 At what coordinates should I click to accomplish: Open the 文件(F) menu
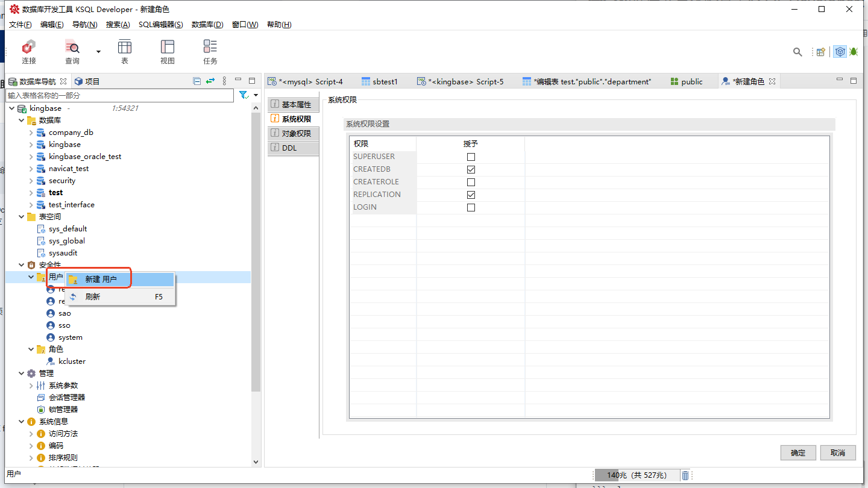coord(20,25)
